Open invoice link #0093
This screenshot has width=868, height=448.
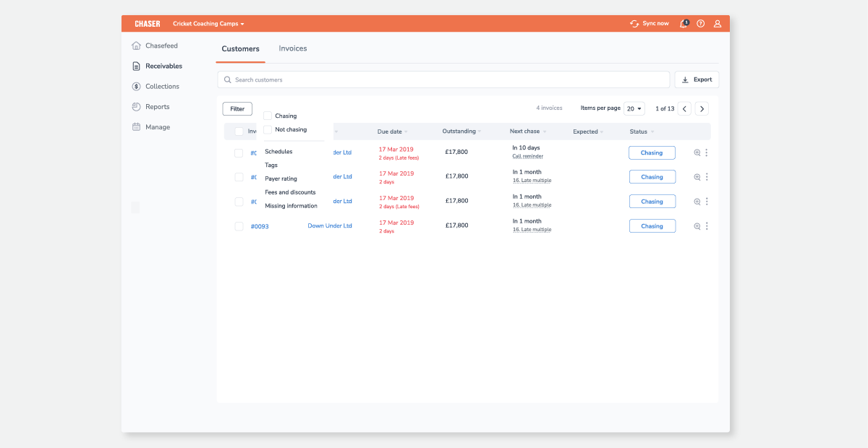[260, 226]
